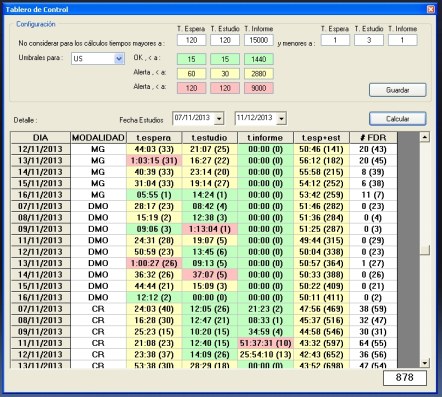Click the max T. Informe field 15000
Viewport: 442px width, 397px height.
tap(259, 40)
